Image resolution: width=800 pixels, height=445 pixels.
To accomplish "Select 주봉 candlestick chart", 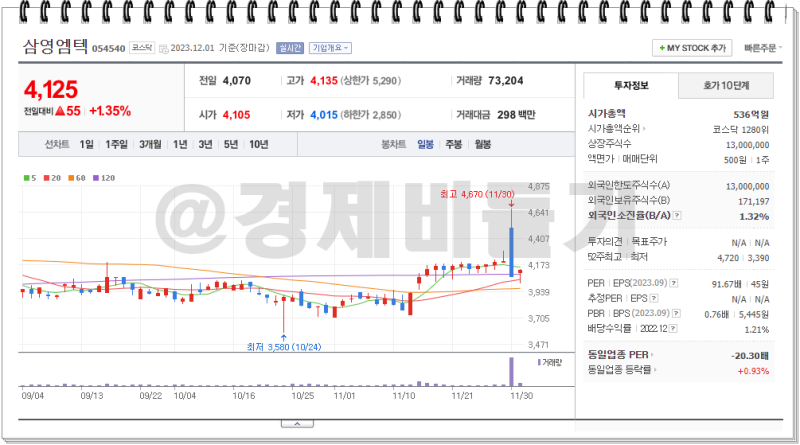I will coord(454,145).
